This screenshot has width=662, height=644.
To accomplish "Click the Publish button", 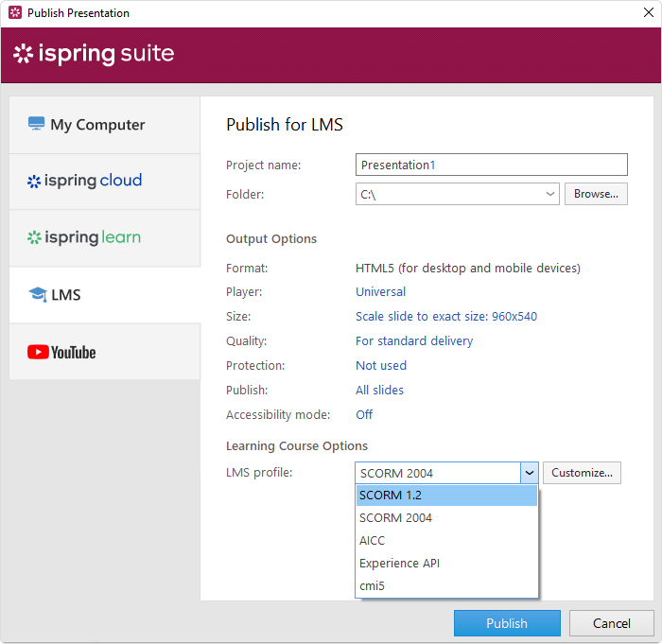I will point(507,623).
